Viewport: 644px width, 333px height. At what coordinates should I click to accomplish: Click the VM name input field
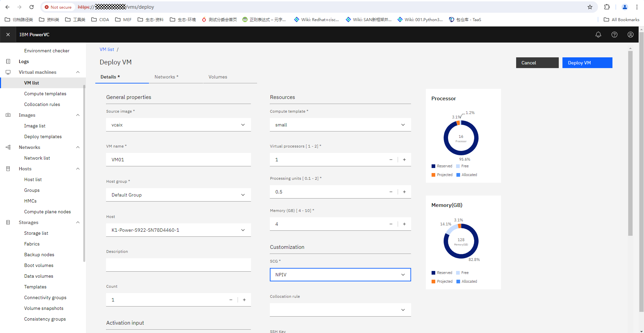pos(179,160)
